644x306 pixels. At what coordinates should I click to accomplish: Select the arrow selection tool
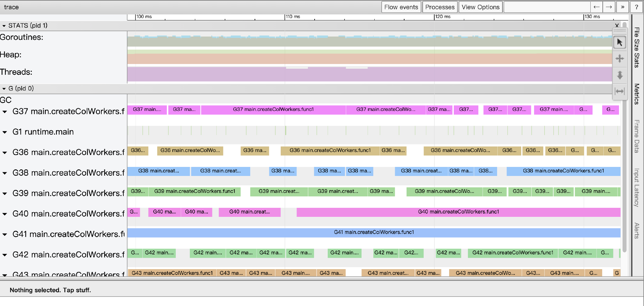click(x=620, y=43)
